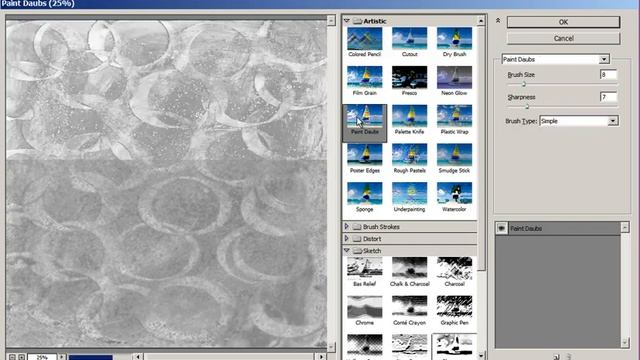The image size is (640, 360).
Task: Select the Plastic Wrap filter thumbnail
Action: click(x=454, y=116)
